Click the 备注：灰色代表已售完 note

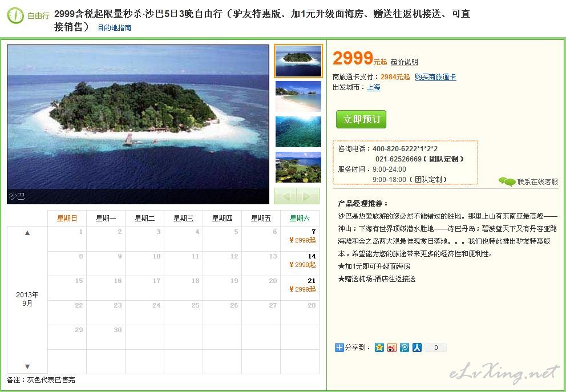point(41,380)
